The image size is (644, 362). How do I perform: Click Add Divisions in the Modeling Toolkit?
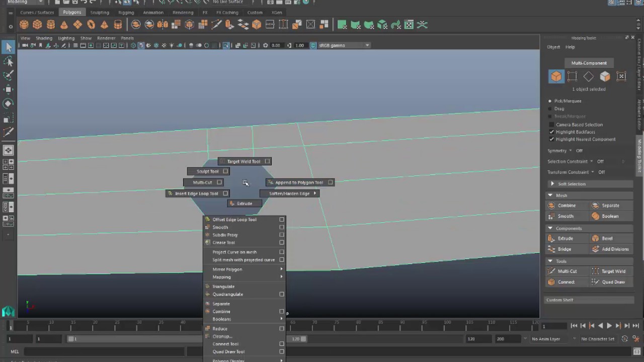[611, 249]
